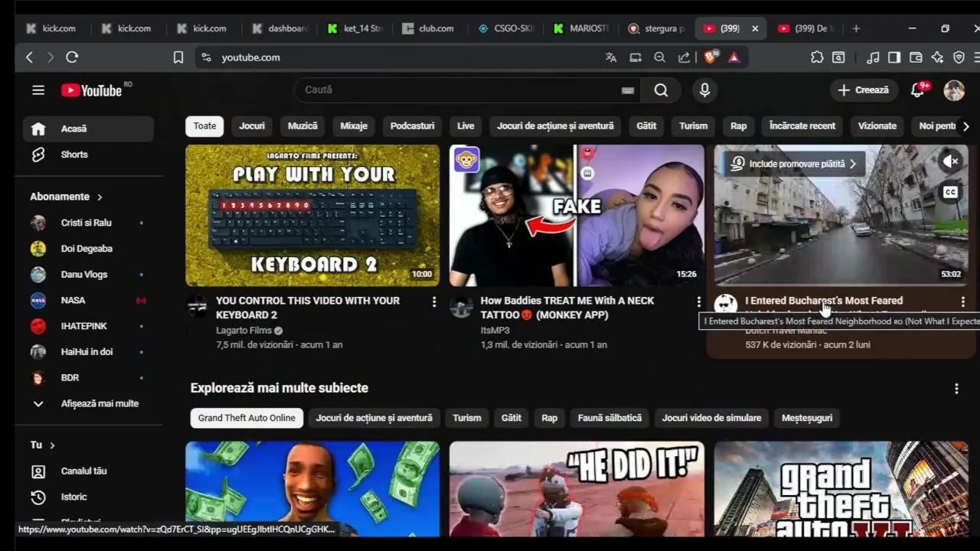Viewport: 980px width, 551px height.
Task: Select the Jocuri filter chip
Action: click(252, 126)
